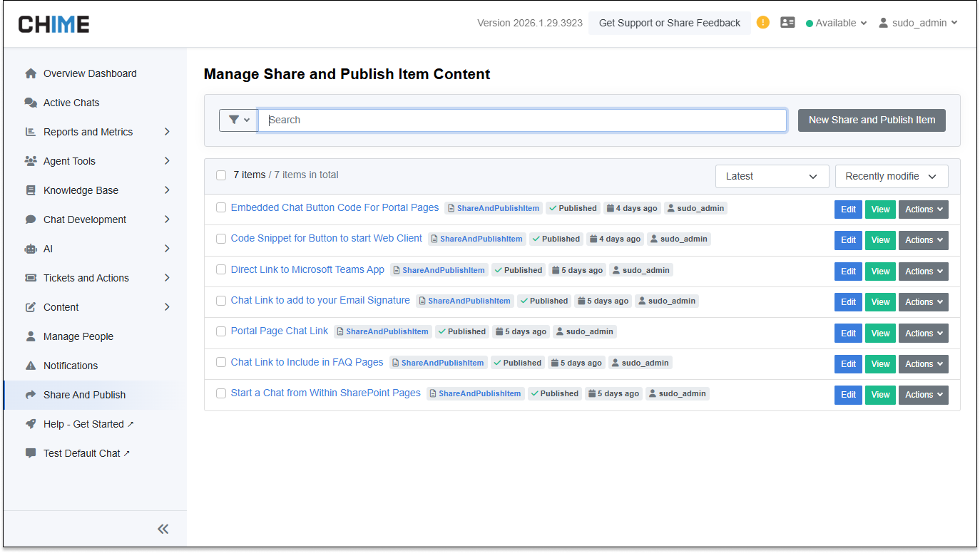
Task: Open Manage People in the sidebar
Action: coord(78,336)
